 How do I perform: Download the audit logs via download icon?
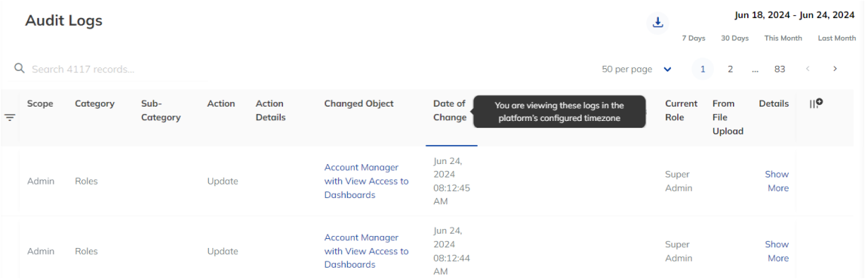click(x=657, y=23)
